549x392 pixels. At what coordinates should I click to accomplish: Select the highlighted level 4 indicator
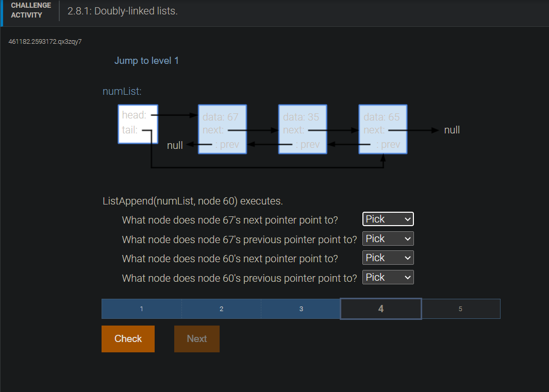pos(380,309)
